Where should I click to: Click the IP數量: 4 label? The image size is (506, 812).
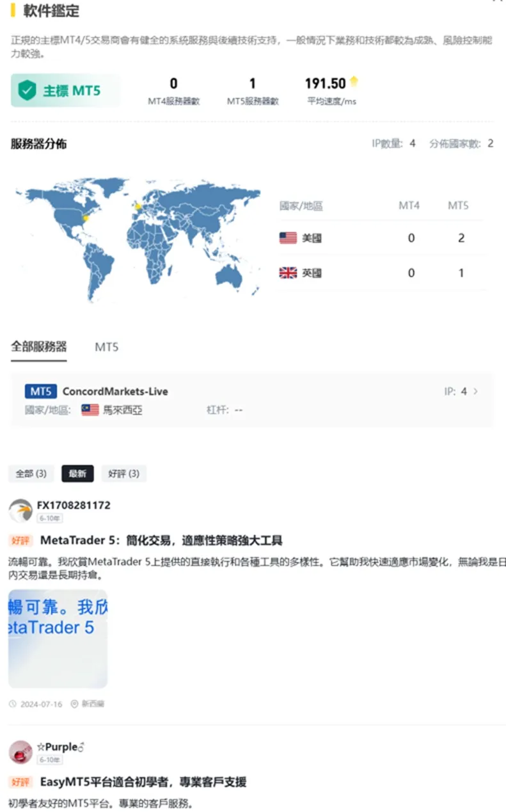[394, 143]
